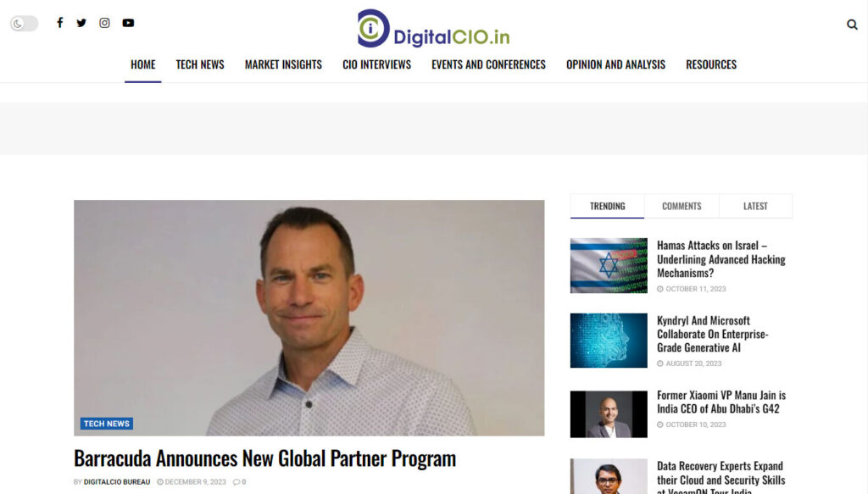The image size is (868, 494).
Task: Toggle the dark mode switch
Action: (24, 23)
